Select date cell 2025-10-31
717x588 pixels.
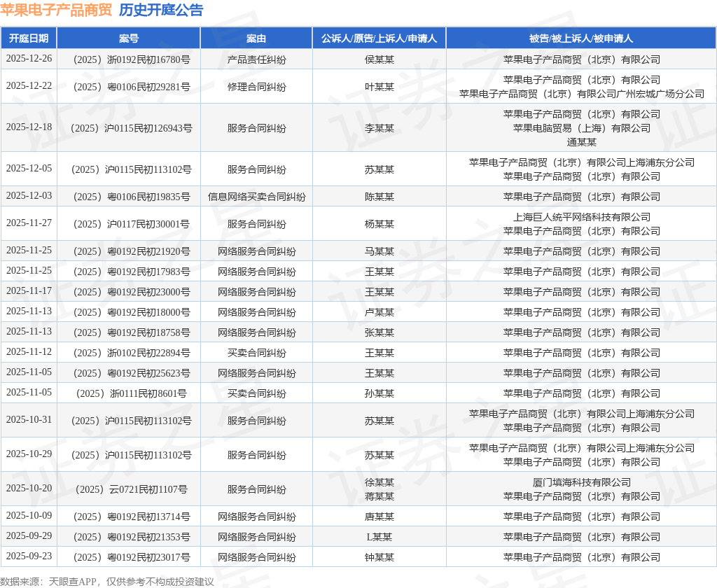pos(29,420)
